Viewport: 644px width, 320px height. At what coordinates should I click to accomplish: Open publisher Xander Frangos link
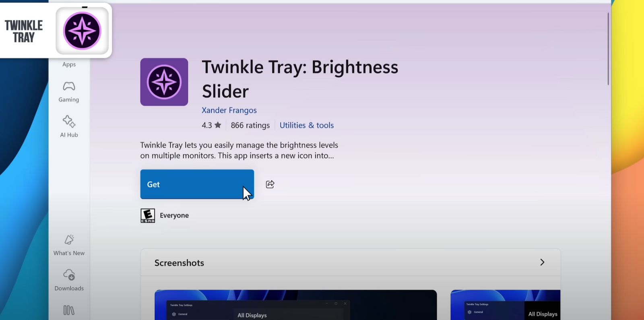pos(229,110)
